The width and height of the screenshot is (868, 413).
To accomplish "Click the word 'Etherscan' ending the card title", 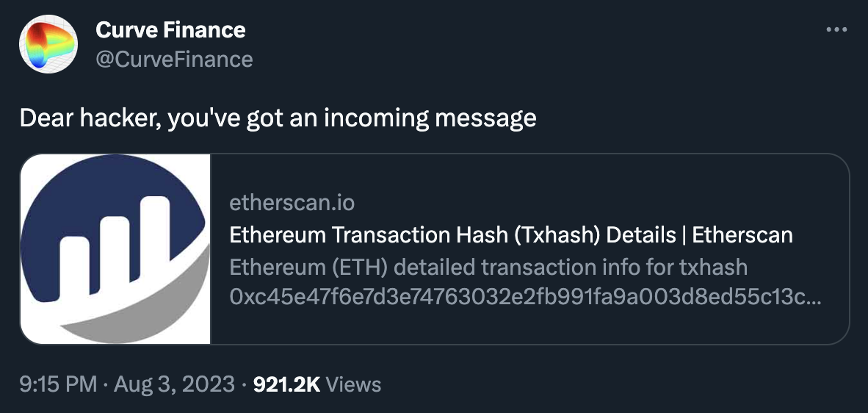I will (x=742, y=235).
